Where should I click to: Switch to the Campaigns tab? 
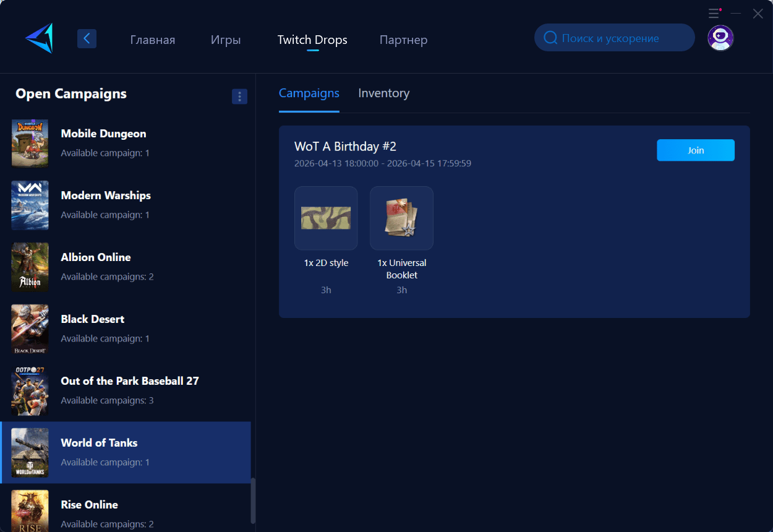[309, 93]
